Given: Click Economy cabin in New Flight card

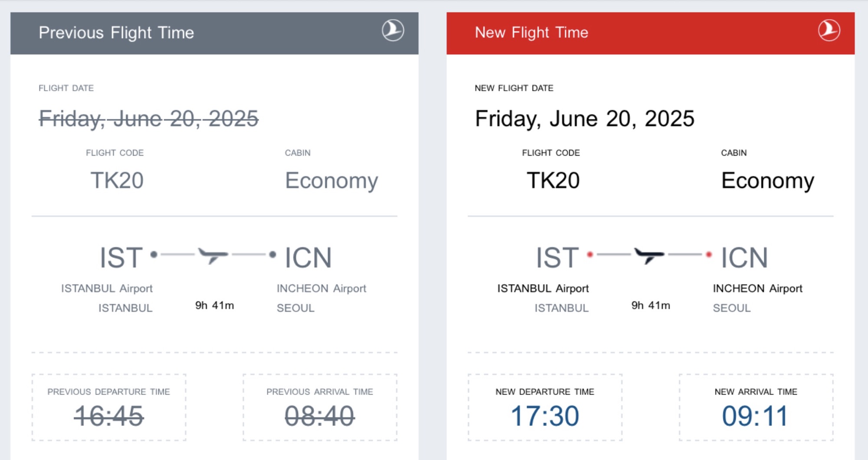Looking at the screenshot, I should [767, 180].
